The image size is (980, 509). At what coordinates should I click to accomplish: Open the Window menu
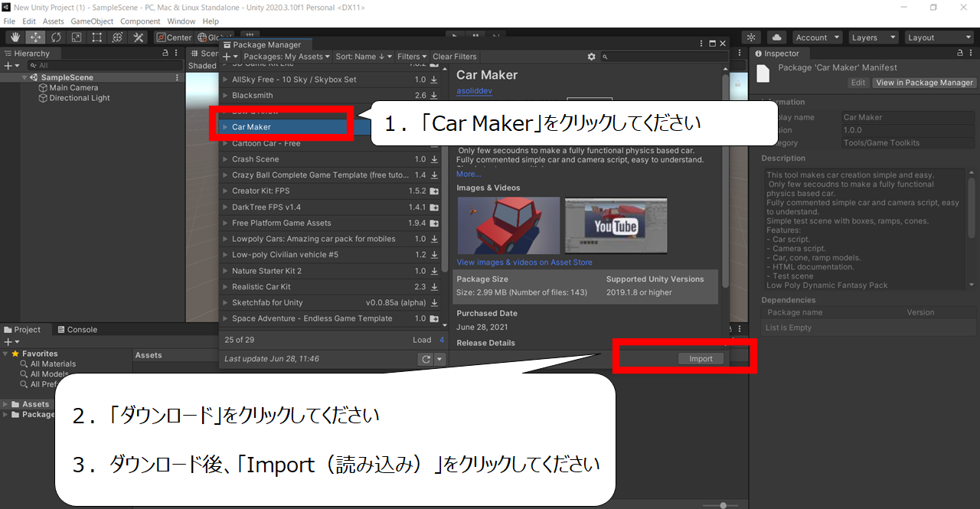(x=181, y=21)
